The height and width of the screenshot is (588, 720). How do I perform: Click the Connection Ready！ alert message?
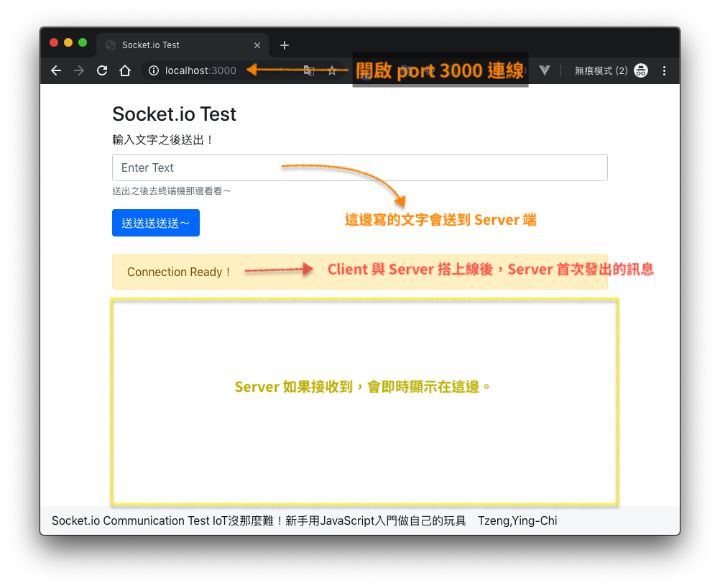[x=359, y=272]
